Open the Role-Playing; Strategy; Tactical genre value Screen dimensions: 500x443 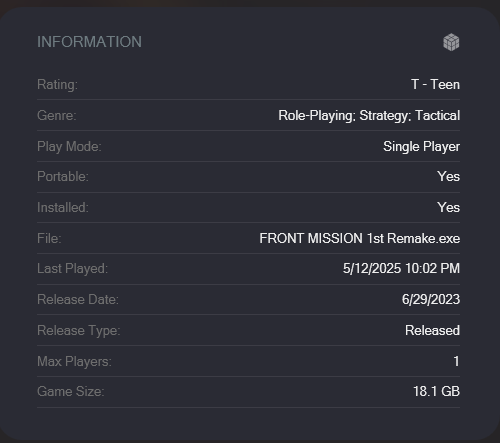pyautogui.click(x=369, y=116)
